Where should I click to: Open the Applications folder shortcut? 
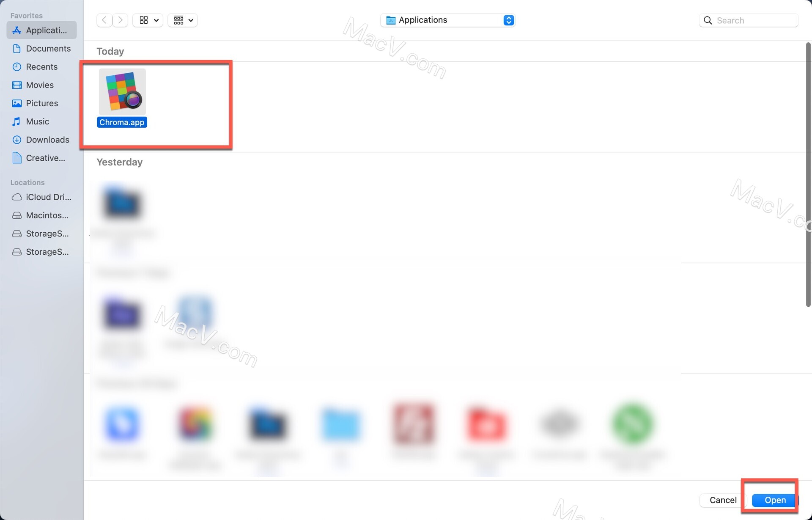tap(41, 30)
